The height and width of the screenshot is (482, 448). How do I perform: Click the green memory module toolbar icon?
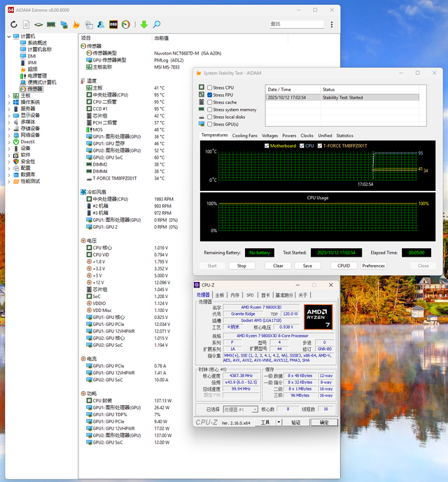50,24
